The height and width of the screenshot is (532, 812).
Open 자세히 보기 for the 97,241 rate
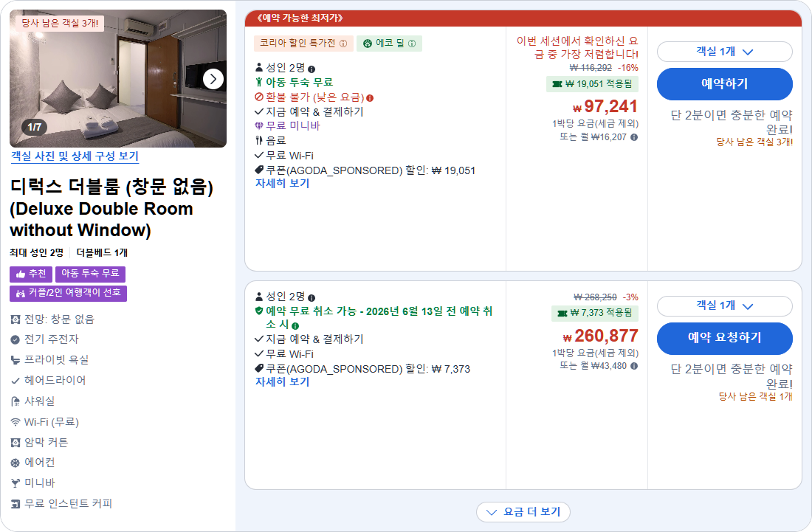tap(282, 183)
